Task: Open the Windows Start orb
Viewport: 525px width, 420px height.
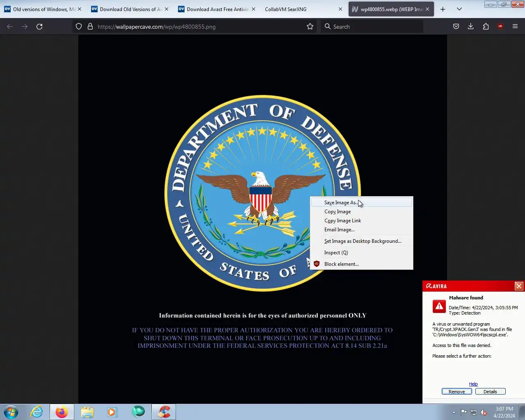Action: coord(11,412)
